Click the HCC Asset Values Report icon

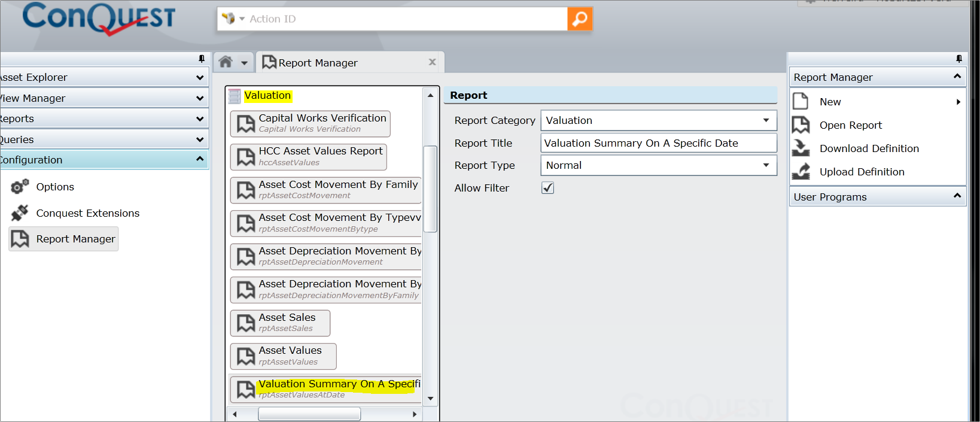pos(246,157)
